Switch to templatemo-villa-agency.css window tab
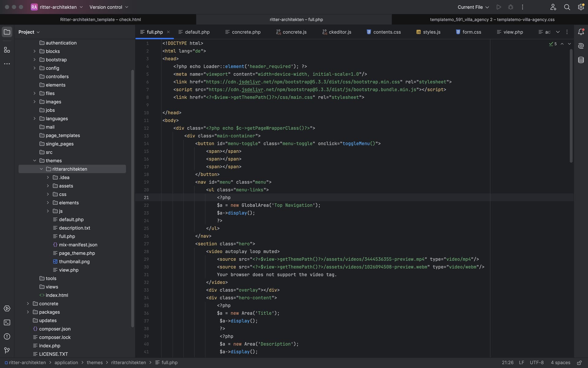 click(492, 19)
